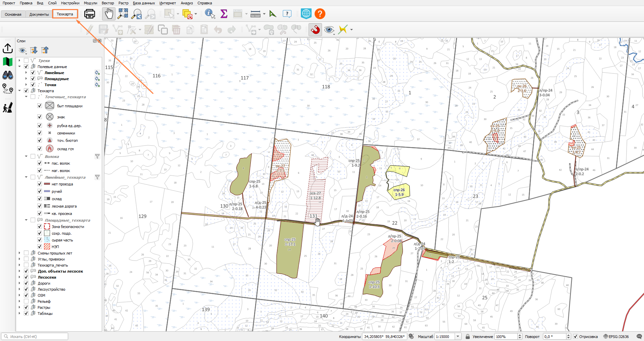Open the Sigma statistics tool
Viewport: 644px width, 341px height.
point(224,14)
